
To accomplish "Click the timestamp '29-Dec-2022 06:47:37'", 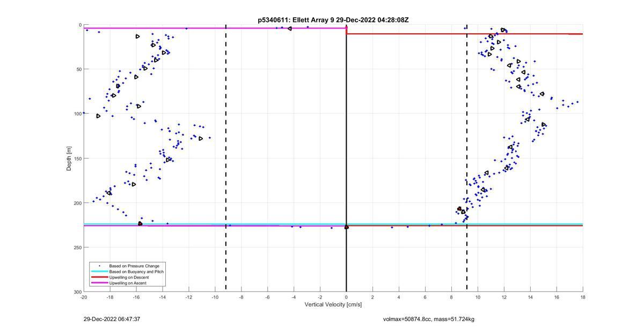I will (x=112, y=319).
